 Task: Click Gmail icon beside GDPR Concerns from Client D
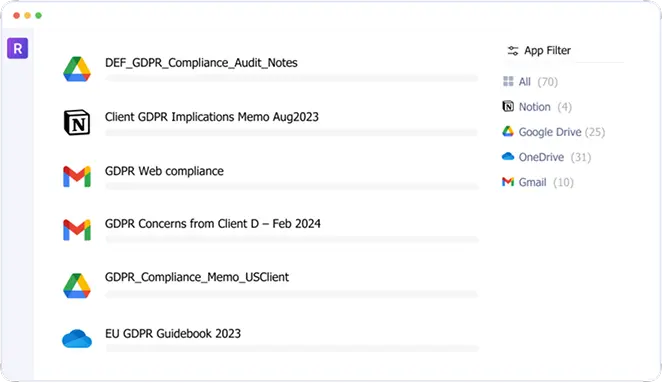[77, 230]
